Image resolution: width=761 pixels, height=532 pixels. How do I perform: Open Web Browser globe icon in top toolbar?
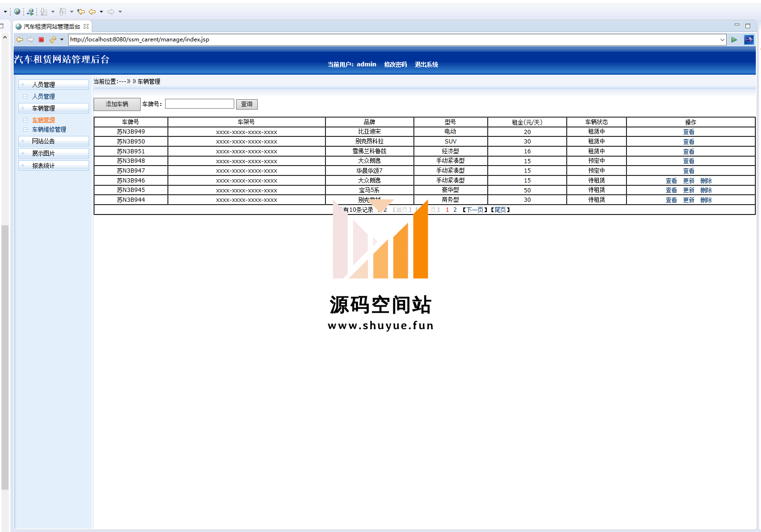tap(17, 11)
